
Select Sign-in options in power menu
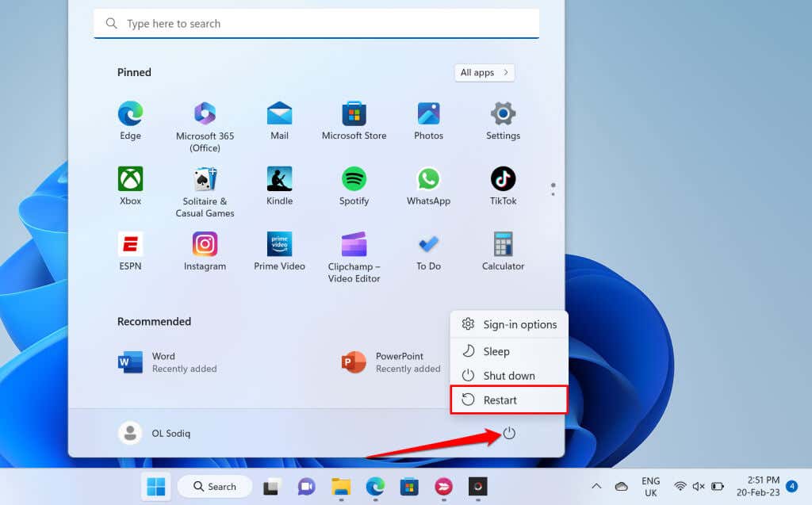tap(509, 324)
